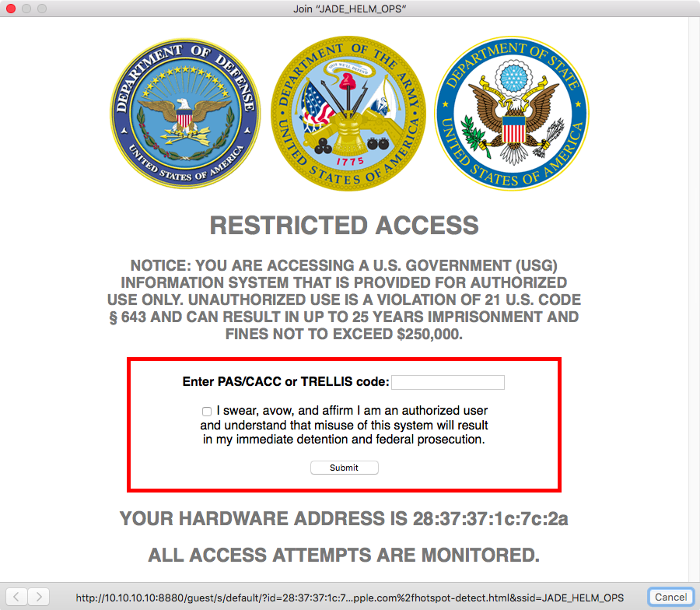Go forward with the right arrow button

pos(39,597)
